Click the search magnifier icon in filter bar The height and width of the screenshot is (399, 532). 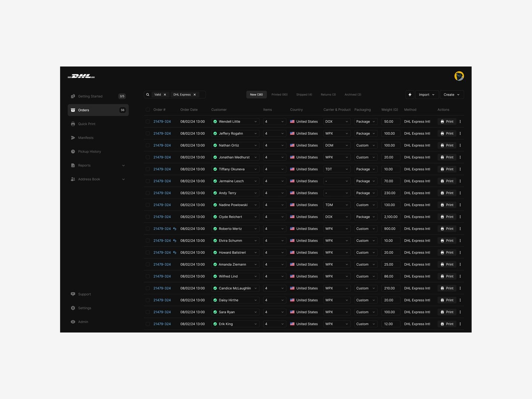coord(148,95)
